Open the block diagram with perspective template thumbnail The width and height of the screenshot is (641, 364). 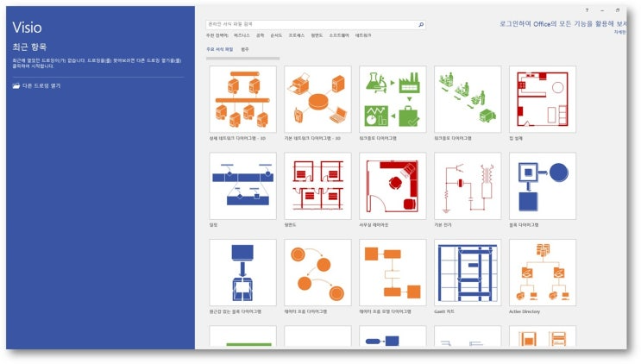tap(242, 273)
